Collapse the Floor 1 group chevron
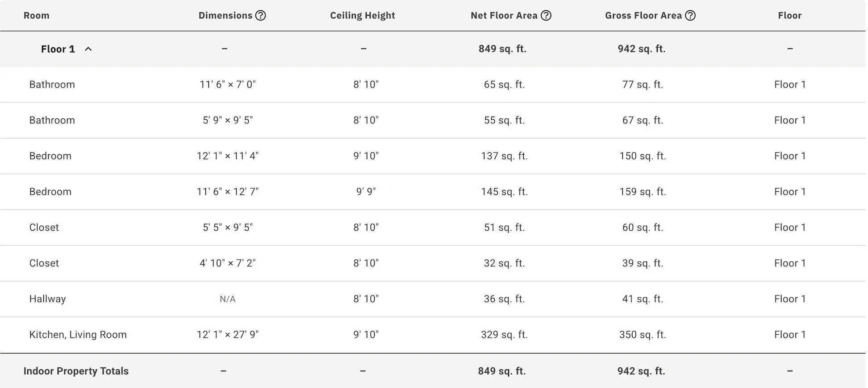868x388 pixels. (x=88, y=49)
